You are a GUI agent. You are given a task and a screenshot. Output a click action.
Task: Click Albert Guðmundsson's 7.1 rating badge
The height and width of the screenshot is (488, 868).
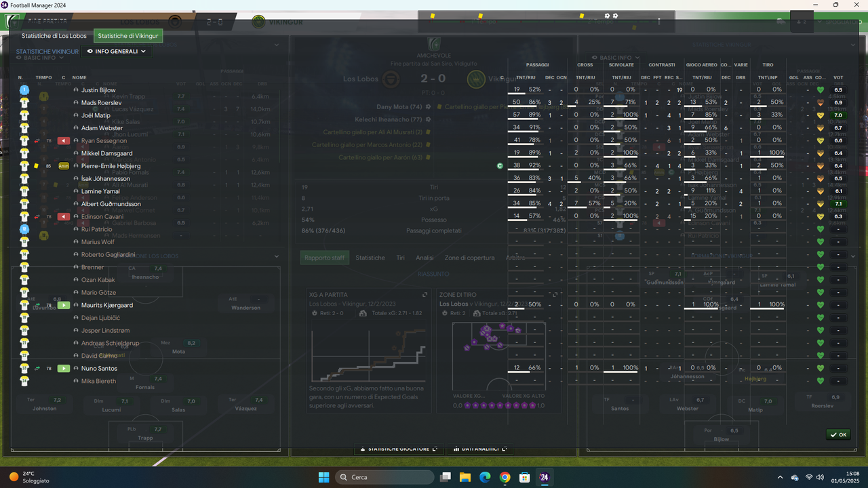pos(838,204)
